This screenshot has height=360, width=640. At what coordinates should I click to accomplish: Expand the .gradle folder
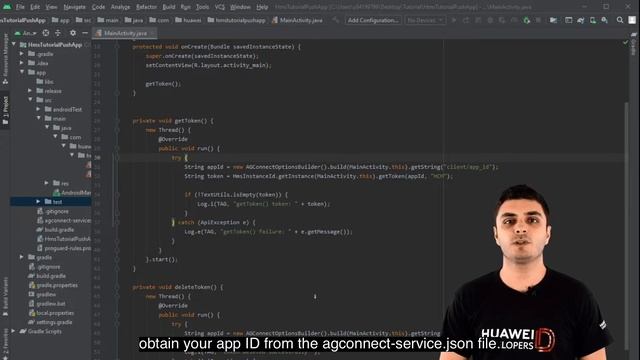pos(22,54)
